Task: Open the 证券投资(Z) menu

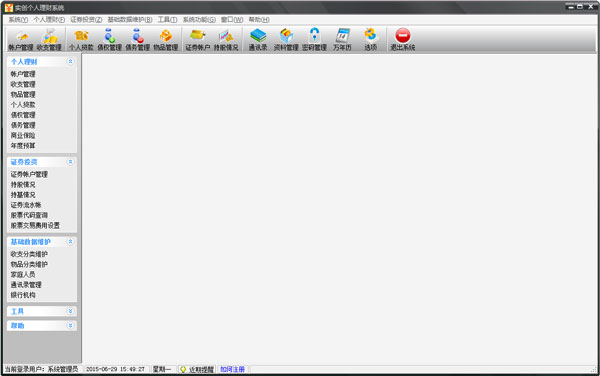Action: [86, 20]
